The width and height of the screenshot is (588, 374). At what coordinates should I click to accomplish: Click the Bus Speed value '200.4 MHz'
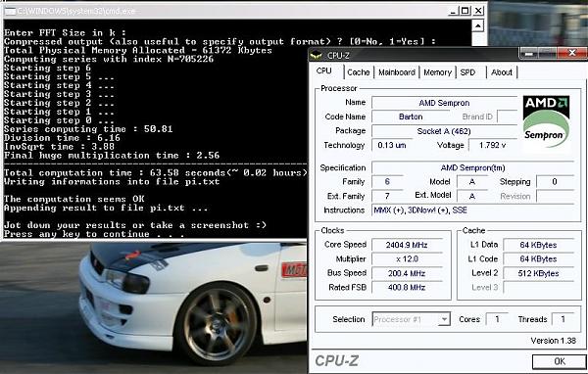[407, 273]
